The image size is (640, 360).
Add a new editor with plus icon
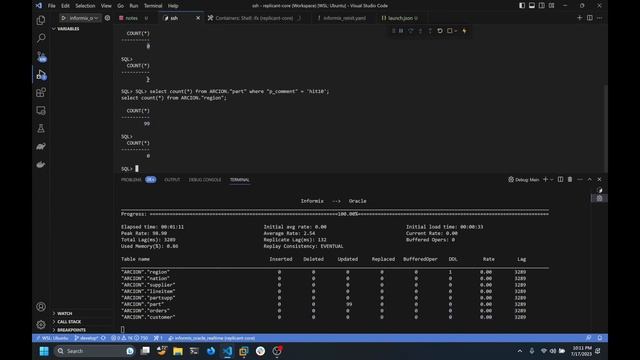tap(579, 18)
